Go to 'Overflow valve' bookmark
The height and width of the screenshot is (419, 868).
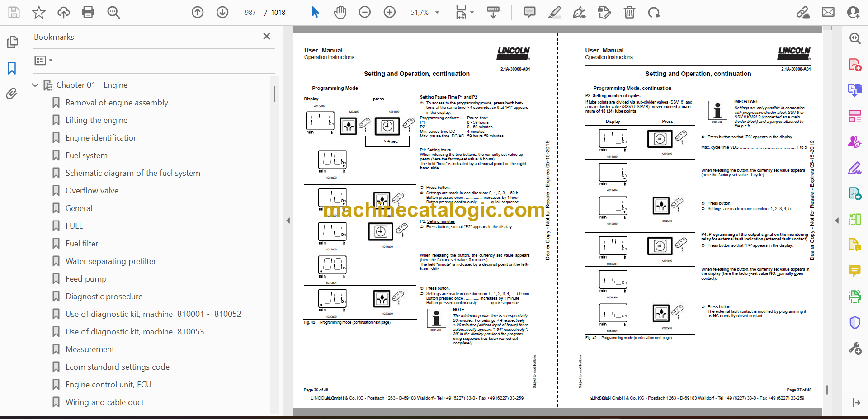pyautogui.click(x=92, y=191)
